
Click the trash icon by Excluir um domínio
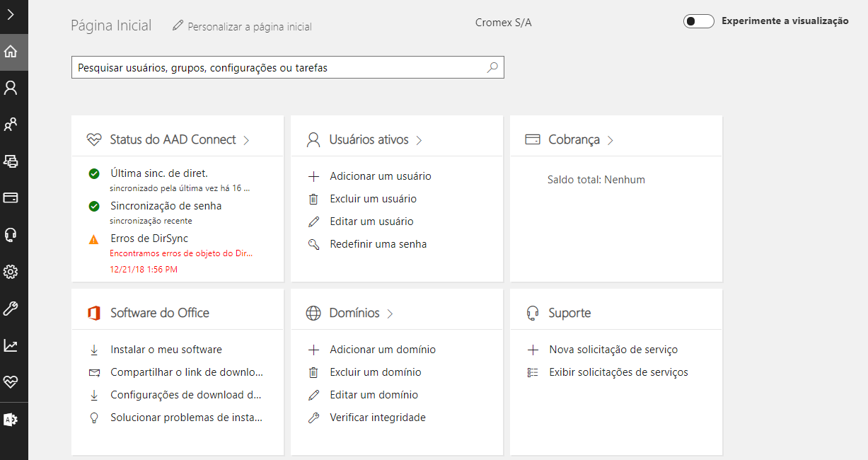pyautogui.click(x=313, y=372)
